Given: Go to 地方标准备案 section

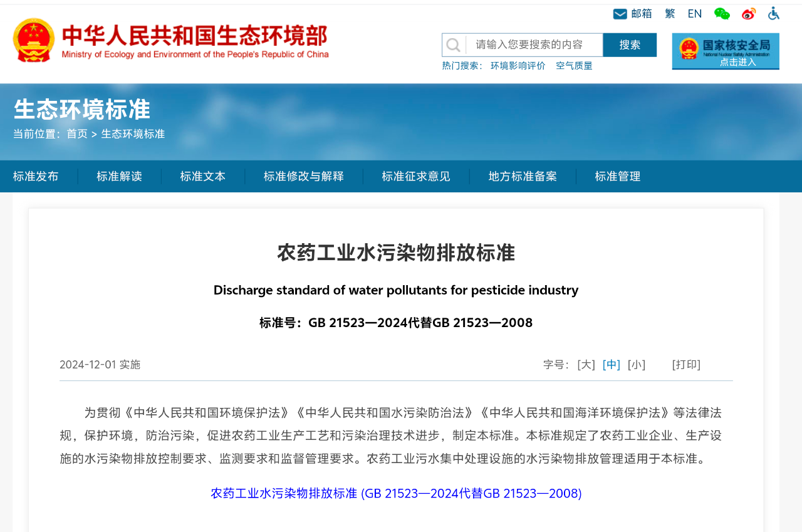Looking at the screenshot, I should pos(523,177).
